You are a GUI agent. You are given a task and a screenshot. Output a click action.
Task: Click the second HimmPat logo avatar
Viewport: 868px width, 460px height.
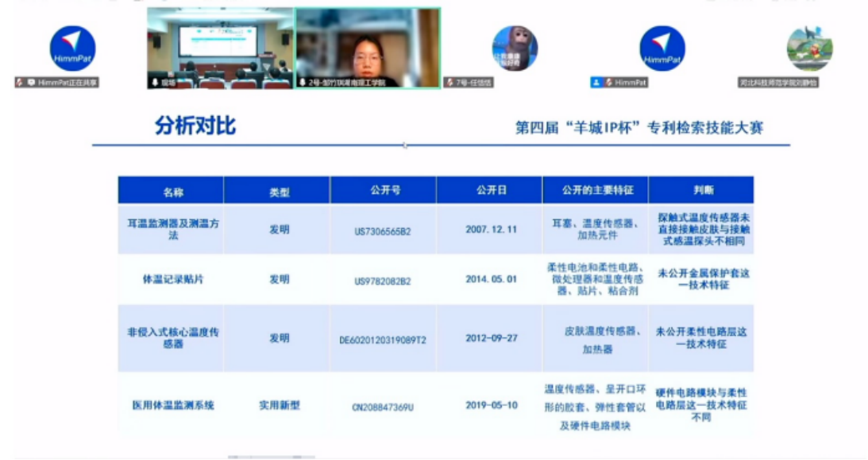[x=662, y=48]
